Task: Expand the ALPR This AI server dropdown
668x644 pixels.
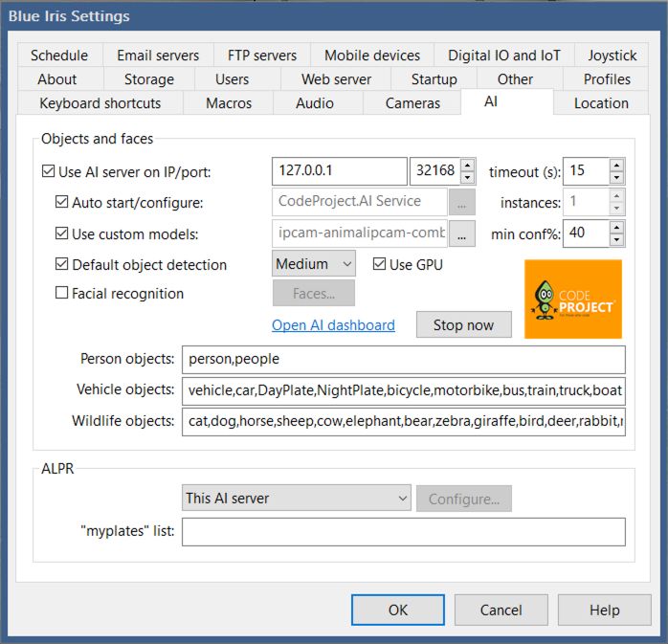Action: [x=297, y=498]
